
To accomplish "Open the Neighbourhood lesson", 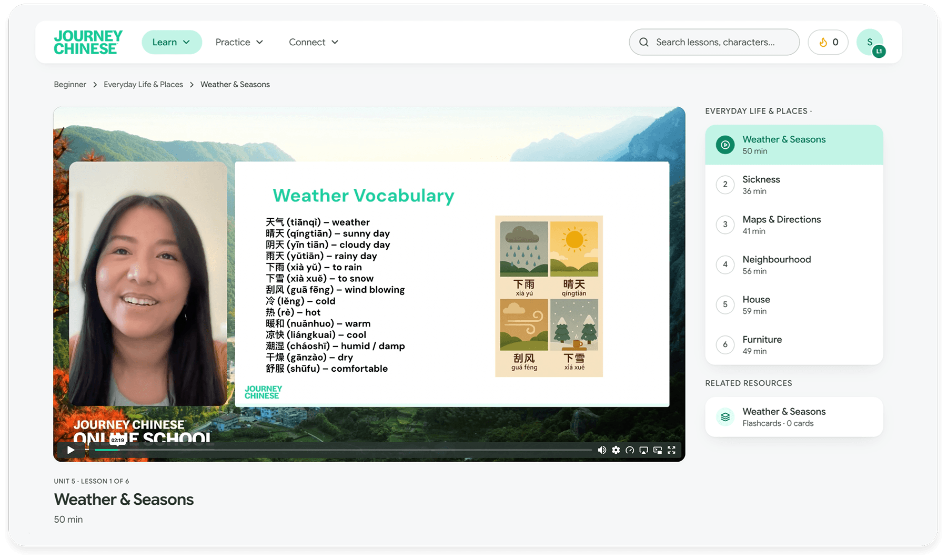I will [794, 264].
